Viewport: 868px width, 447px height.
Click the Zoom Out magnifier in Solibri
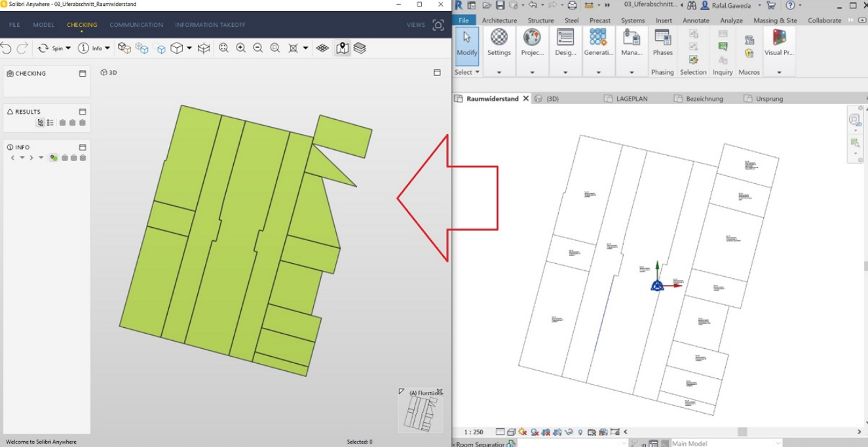pos(257,48)
